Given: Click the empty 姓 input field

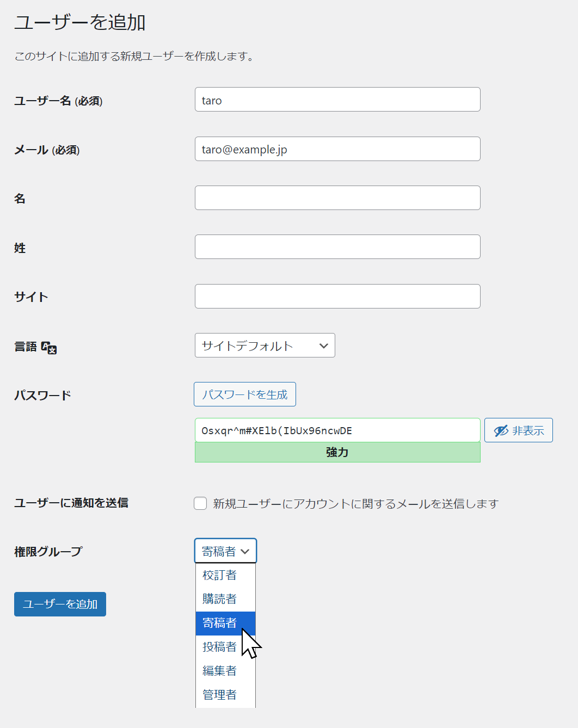Looking at the screenshot, I should point(337,247).
